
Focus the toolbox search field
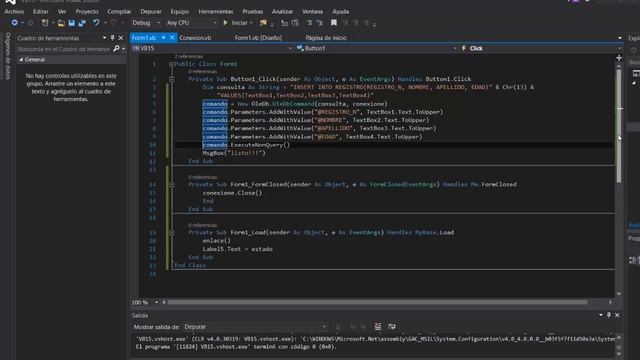(64, 49)
